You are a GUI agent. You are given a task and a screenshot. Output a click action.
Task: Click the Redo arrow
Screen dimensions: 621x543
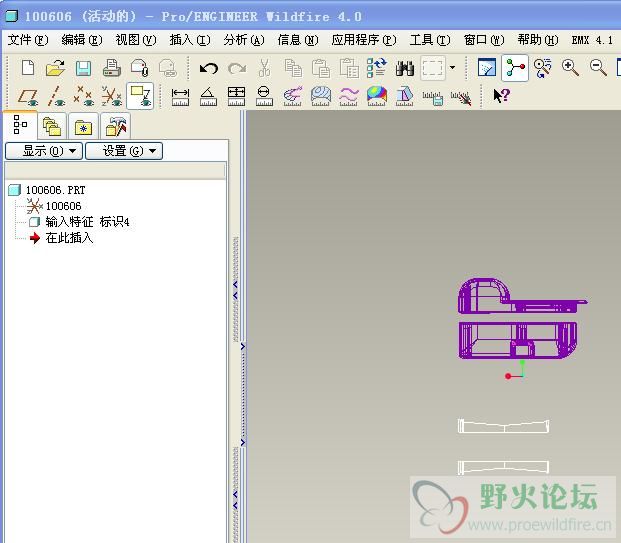pos(237,69)
